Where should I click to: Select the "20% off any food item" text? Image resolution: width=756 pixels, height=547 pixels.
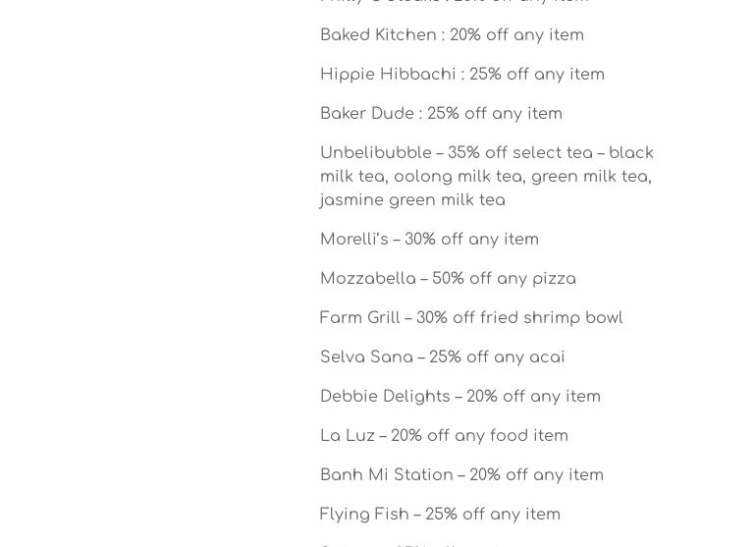pyautogui.click(x=479, y=436)
